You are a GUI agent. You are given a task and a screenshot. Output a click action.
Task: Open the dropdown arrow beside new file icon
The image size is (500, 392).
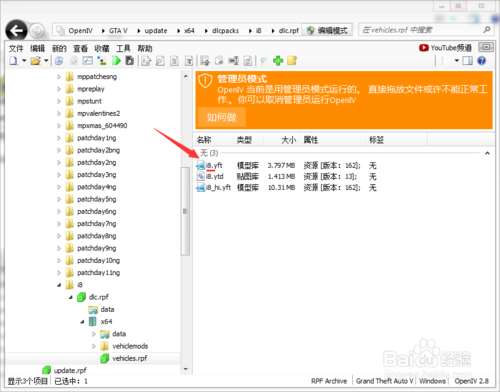click(x=24, y=61)
